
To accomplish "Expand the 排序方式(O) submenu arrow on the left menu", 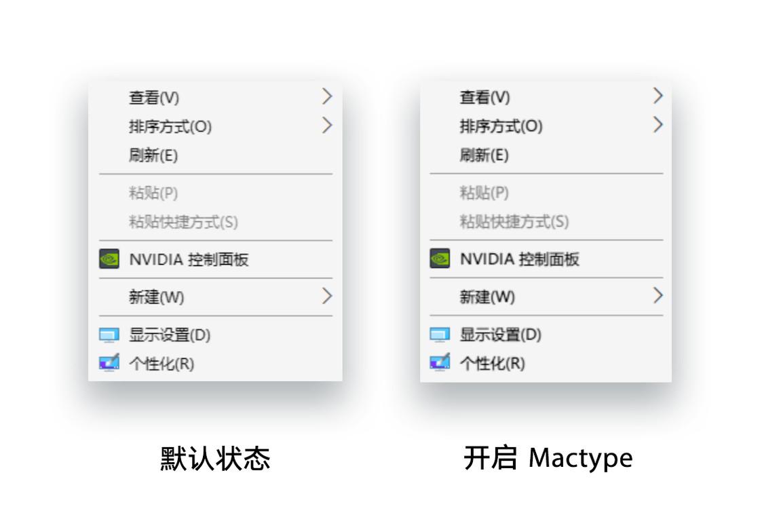I will pyautogui.click(x=327, y=126).
